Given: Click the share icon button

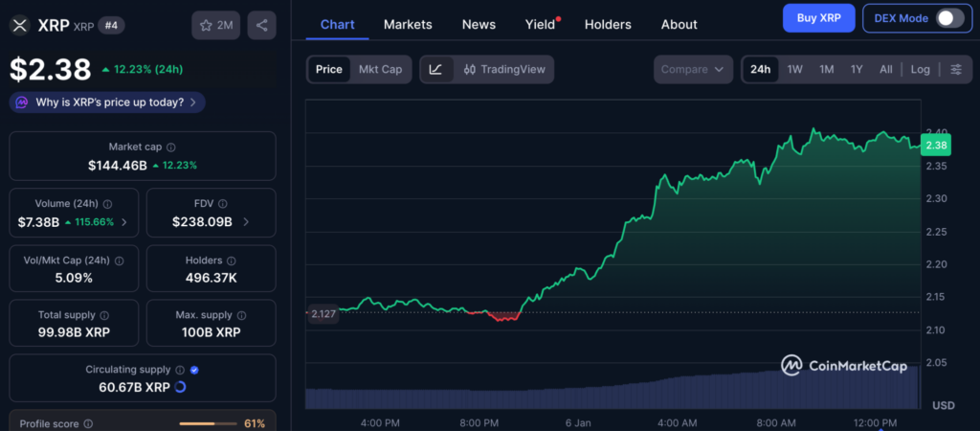Looking at the screenshot, I should point(261,25).
